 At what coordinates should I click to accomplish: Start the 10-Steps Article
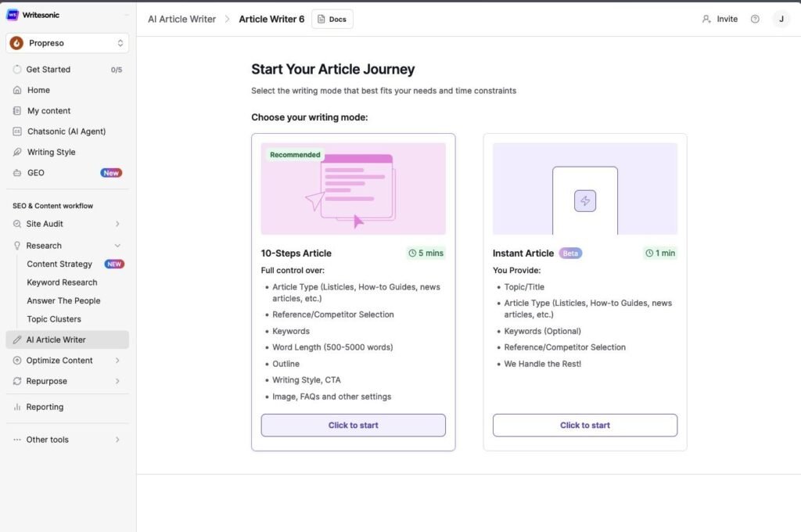tap(353, 425)
